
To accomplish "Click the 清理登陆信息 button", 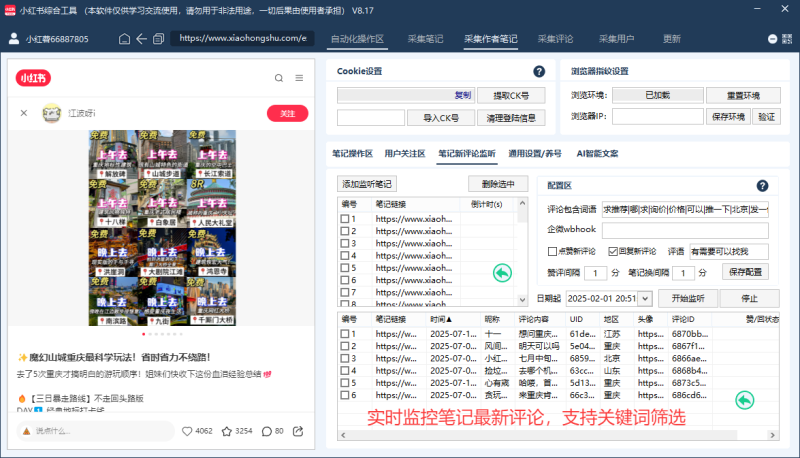I will 511,118.
